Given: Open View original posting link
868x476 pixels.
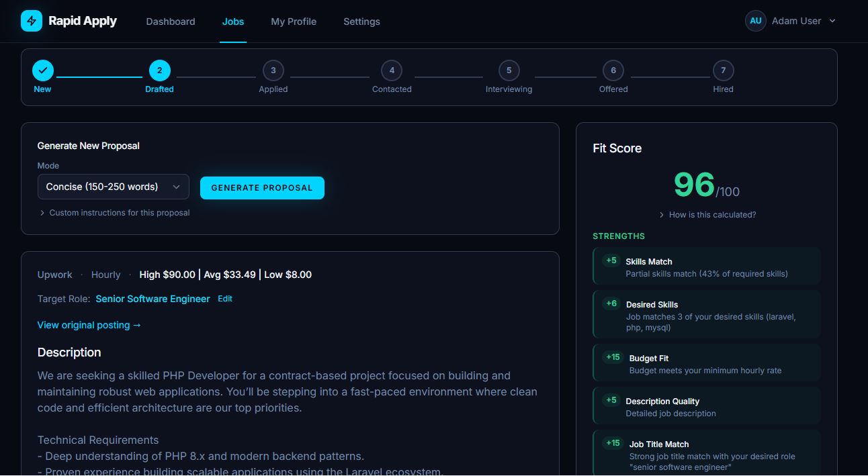Looking at the screenshot, I should pyautogui.click(x=89, y=325).
